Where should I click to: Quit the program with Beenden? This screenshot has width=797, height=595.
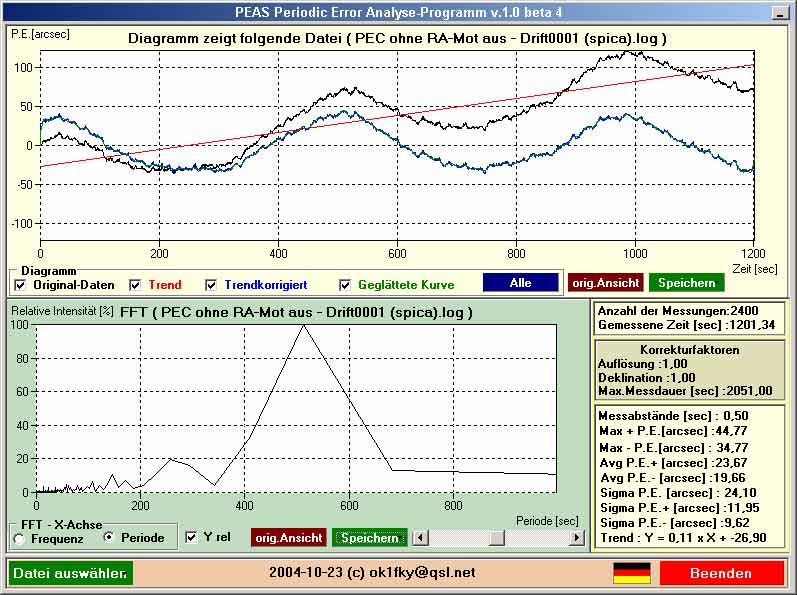[721, 573]
